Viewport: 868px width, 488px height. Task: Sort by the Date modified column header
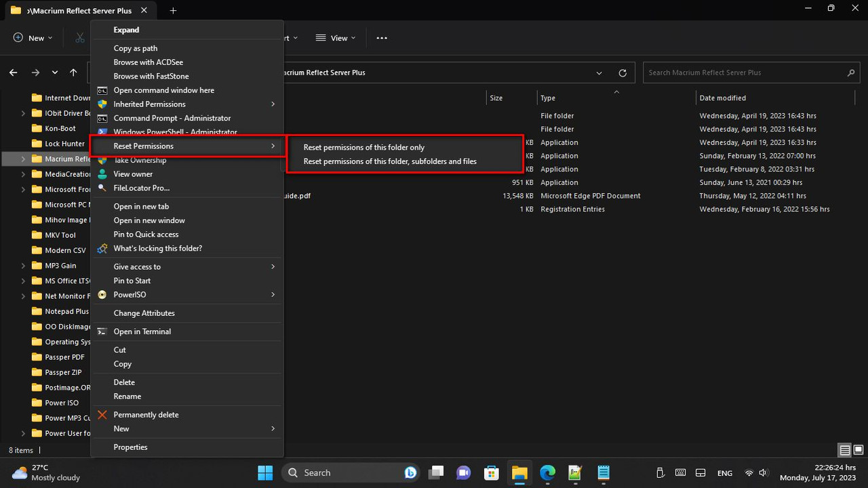(722, 98)
